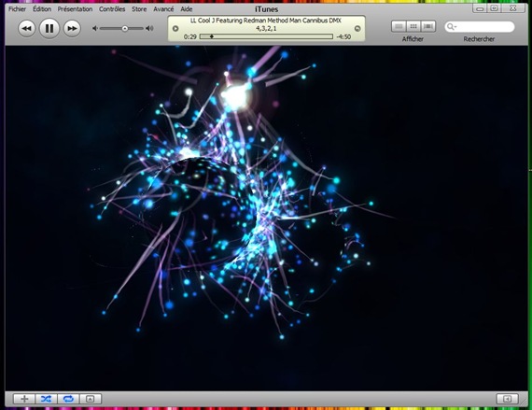
Task: Click the low volume speaker icon
Action: click(x=95, y=29)
